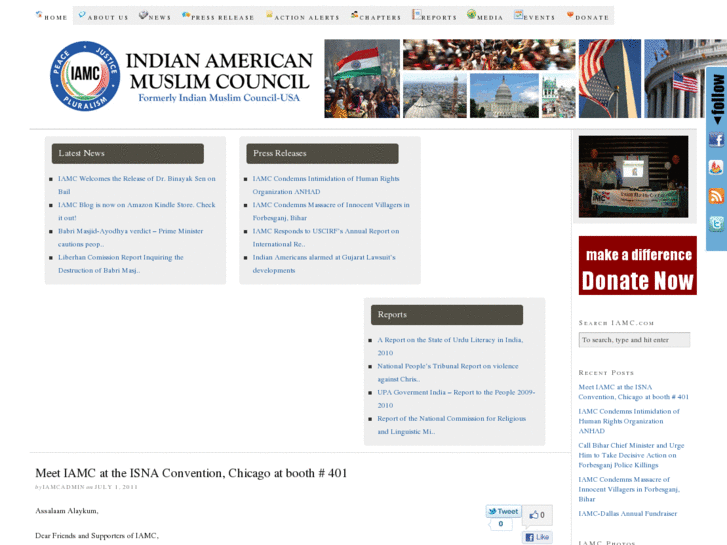Click the Indian flag crowd banner photo

(x=362, y=78)
